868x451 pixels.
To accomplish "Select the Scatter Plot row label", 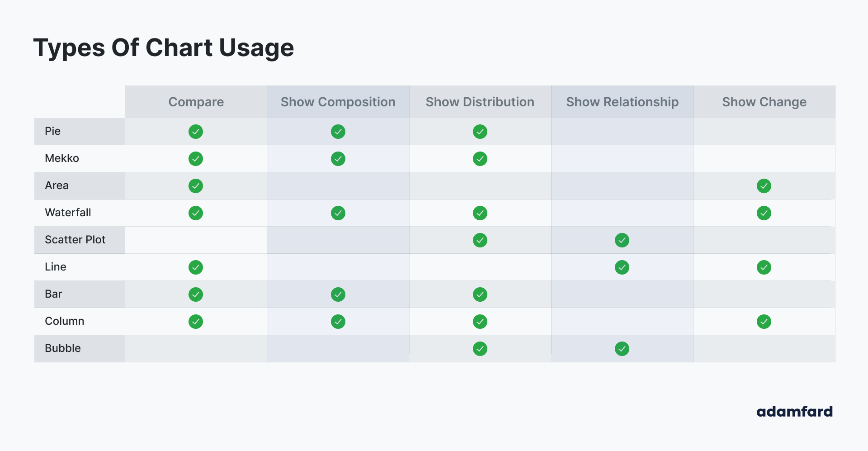I will (75, 240).
